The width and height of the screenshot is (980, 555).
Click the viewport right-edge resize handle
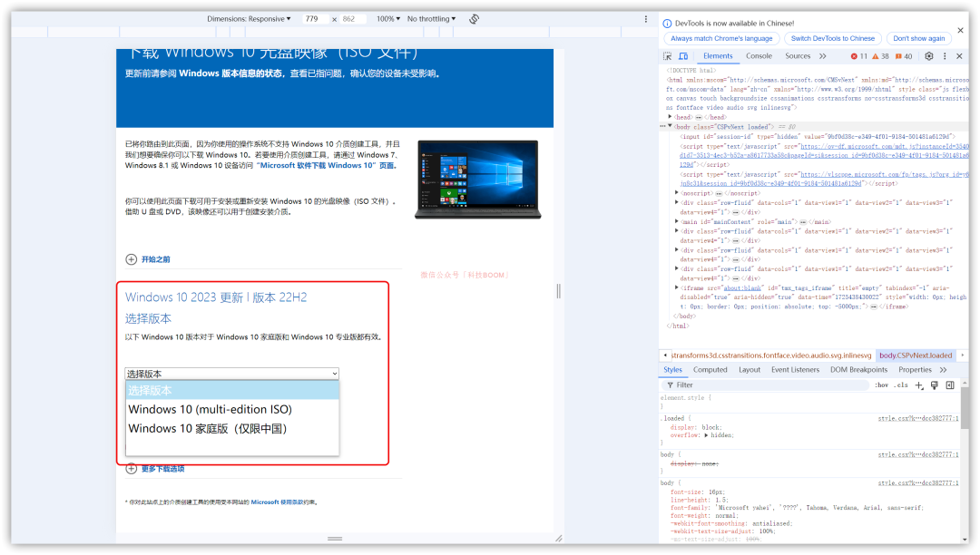pos(559,291)
